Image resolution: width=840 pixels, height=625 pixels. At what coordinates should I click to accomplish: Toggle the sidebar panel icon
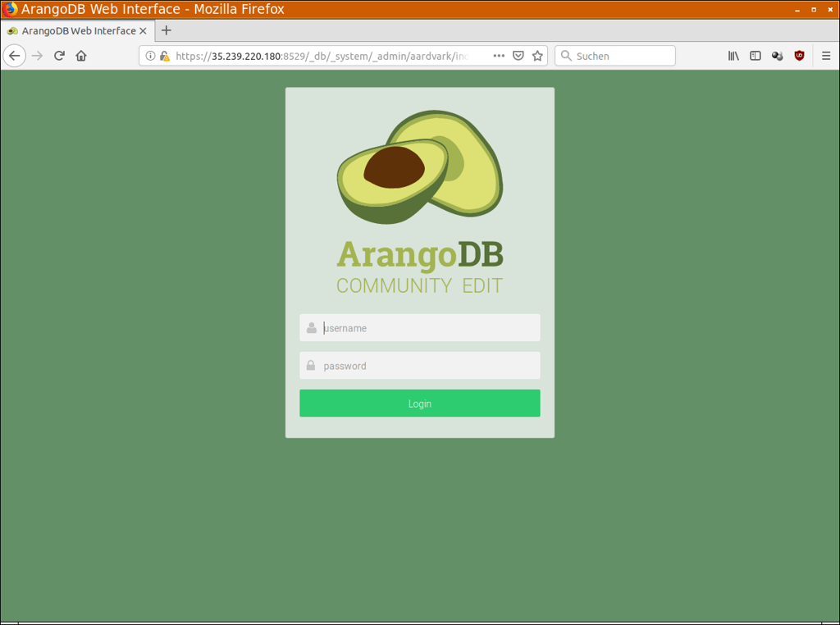755,55
